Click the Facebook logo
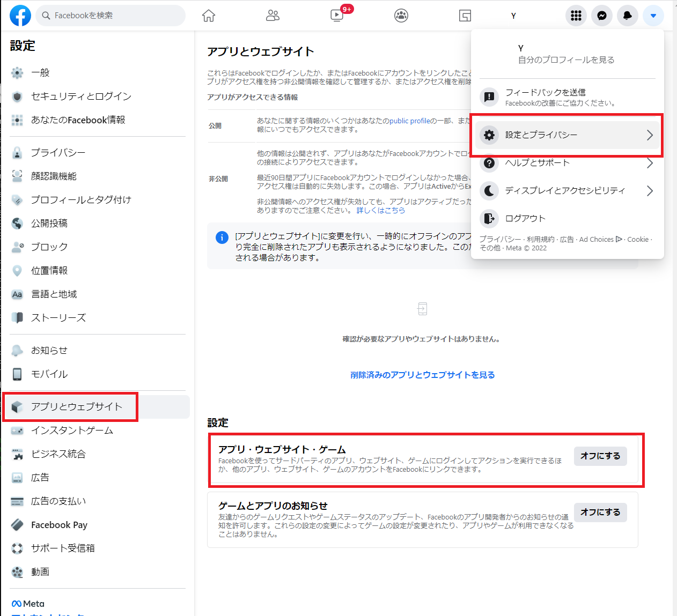 tap(20, 16)
